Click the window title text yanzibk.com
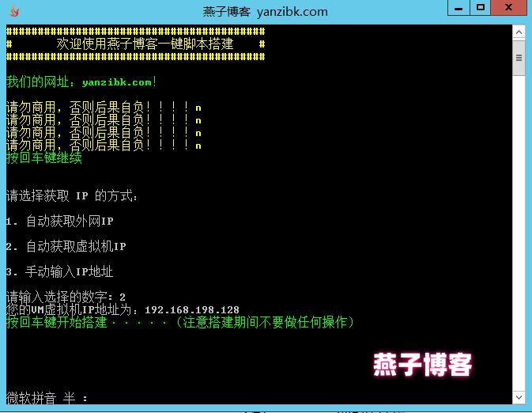 [x=292, y=12]
